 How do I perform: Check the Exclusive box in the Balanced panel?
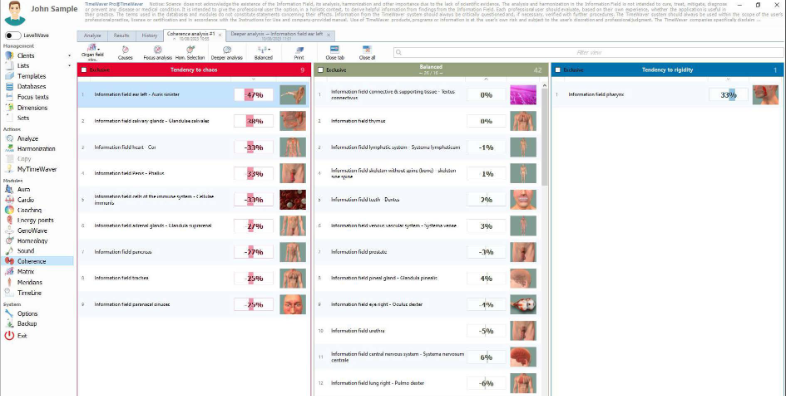tap(321, 70)
